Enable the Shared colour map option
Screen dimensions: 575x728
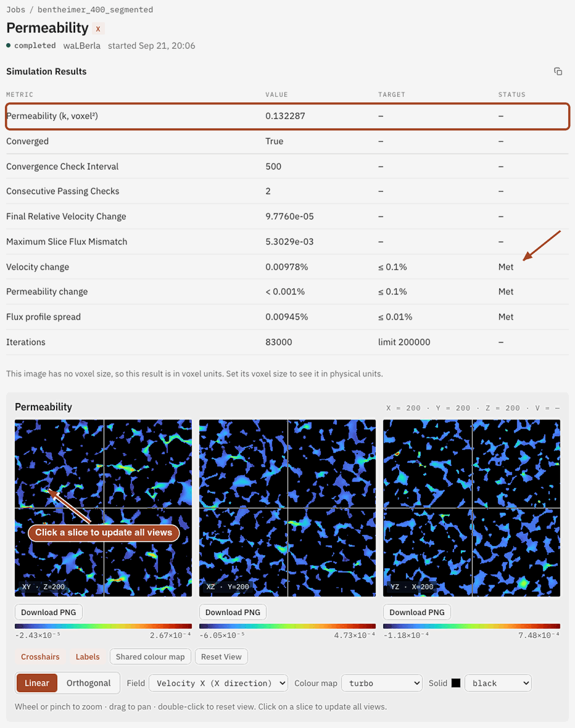tap(151, 656)
